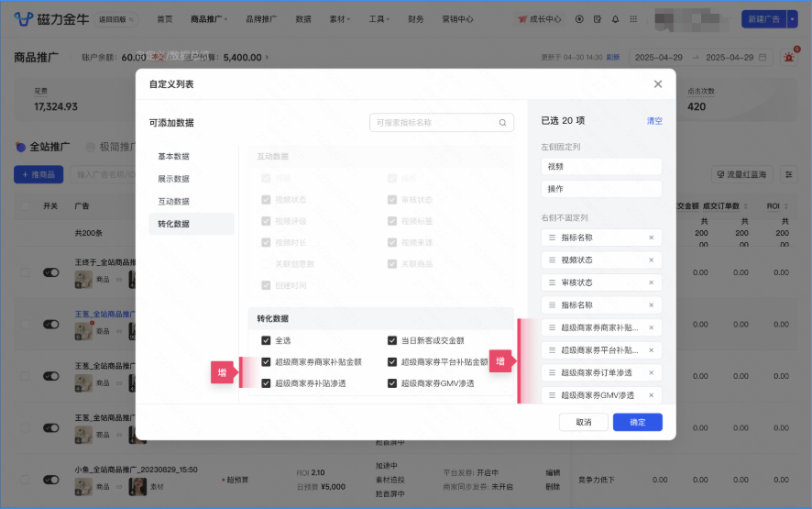Uncheck 当日新客成交金额
Screen dimensions: 812x509
(x=392, y=340)
